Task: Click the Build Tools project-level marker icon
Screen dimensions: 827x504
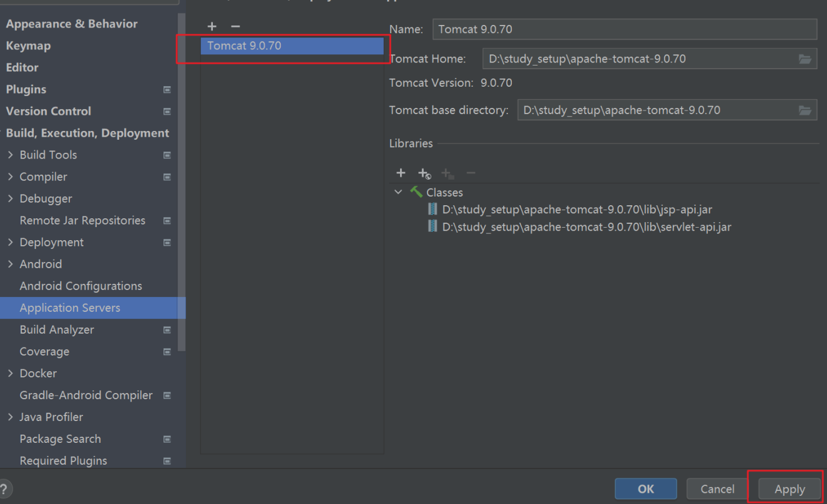Action: 167,155
